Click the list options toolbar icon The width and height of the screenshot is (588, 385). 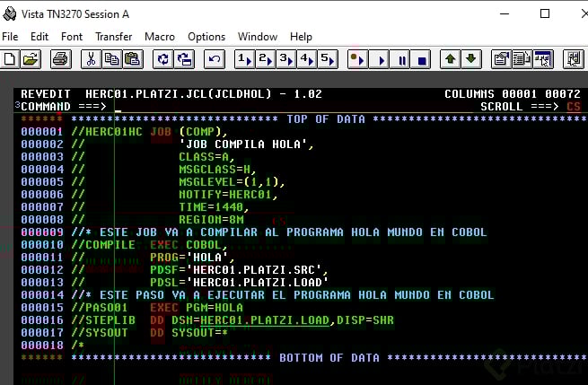point(522,59)
